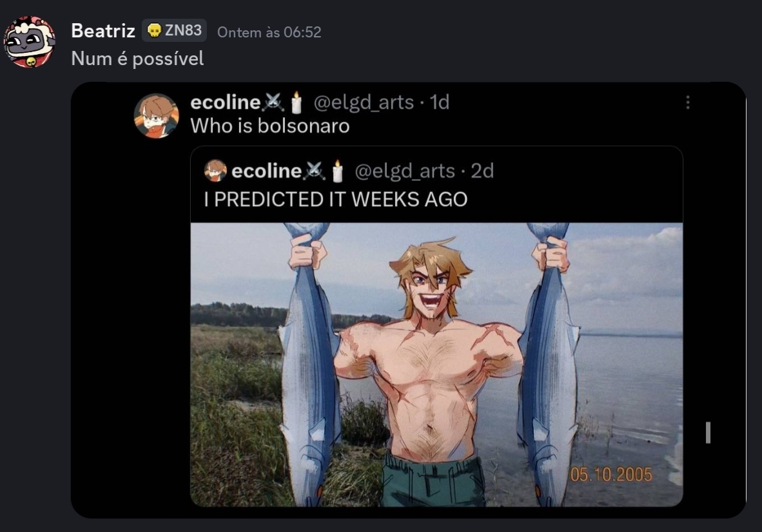This screenshot has height=532, width=762.
Task: Click the top @elgd_arts handle
Action: (364, 102)
